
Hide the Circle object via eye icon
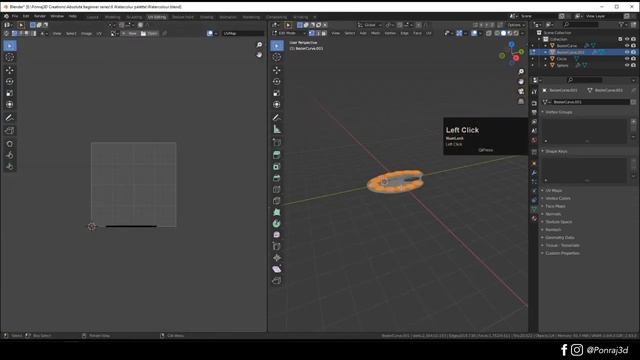pyautogui.click(x=627, y=59)
